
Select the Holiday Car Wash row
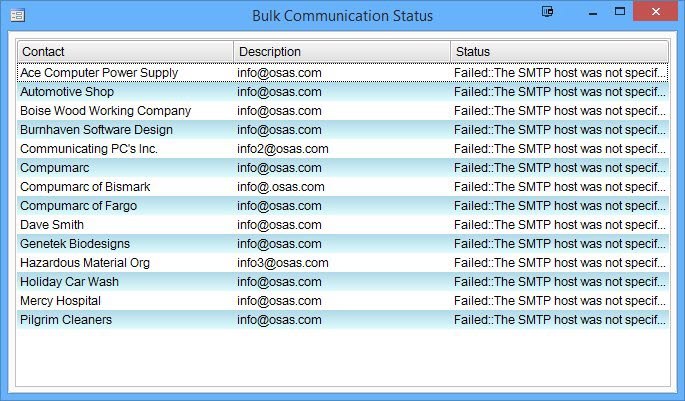tap(69, 282)
